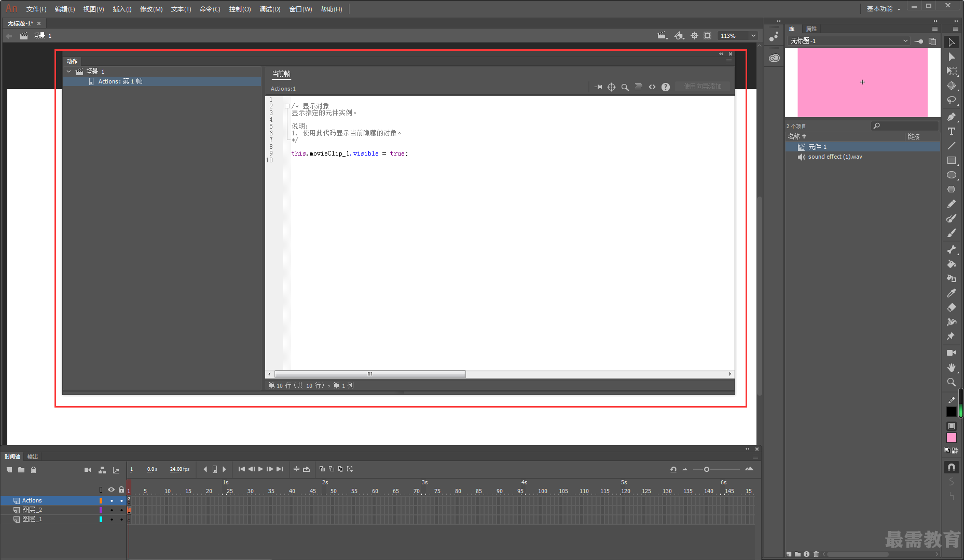Image resolution: width=964 pixels, height=560 pixels.
Task: Toggle lock all layers header
Action: click(x=121, y=489)
